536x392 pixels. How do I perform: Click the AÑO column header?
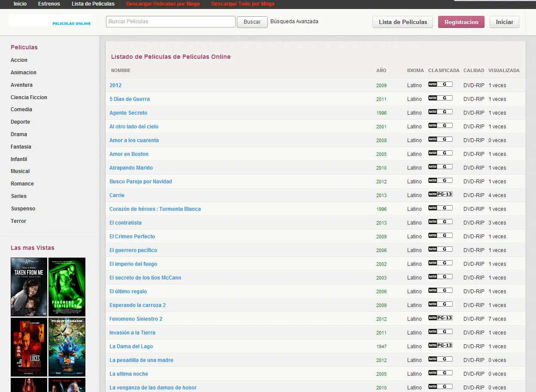[381, 70]
